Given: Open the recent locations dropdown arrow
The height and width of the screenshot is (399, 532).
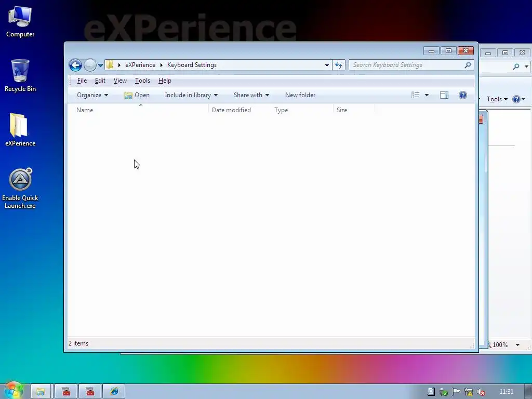Looking at the screenshot, I should [100, 65].
